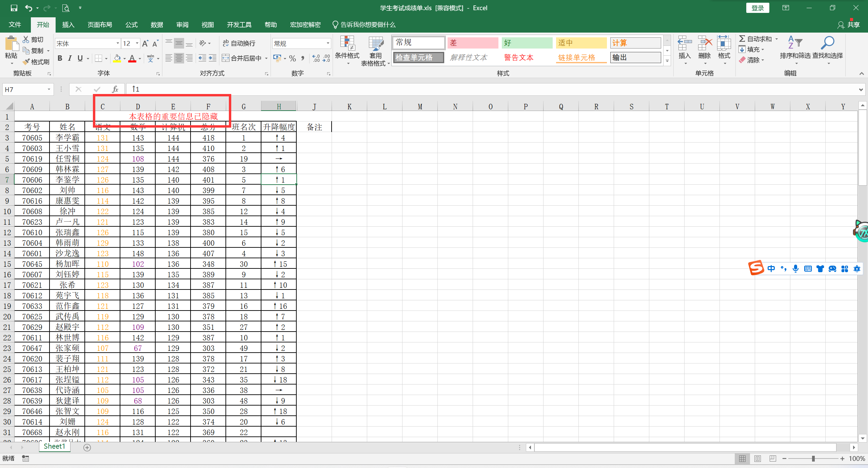Open the 数据 ribbon tab
This screenshot has width=868, height=468.
pyautogui.click(x=157, y=25)
